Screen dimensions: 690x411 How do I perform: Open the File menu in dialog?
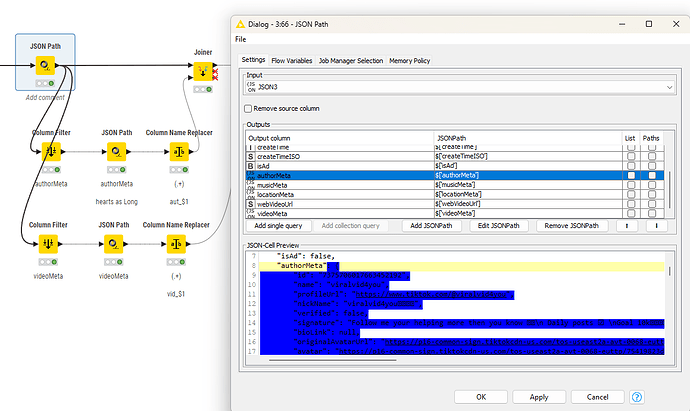click(x=241, y=39)
